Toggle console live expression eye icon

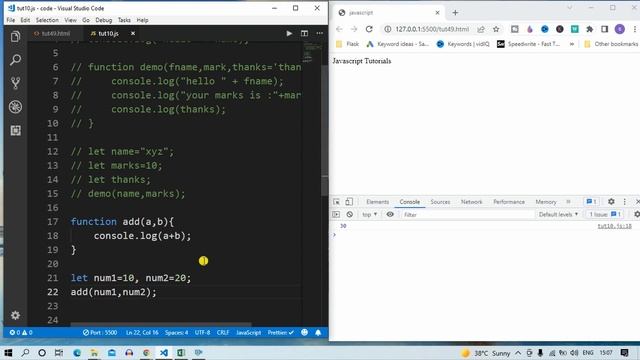tap(390, 214)
